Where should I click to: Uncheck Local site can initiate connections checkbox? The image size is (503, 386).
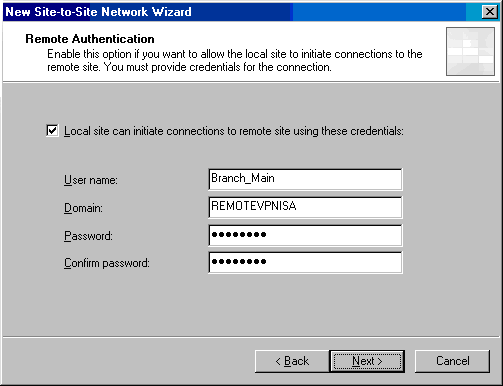[52, 131]
